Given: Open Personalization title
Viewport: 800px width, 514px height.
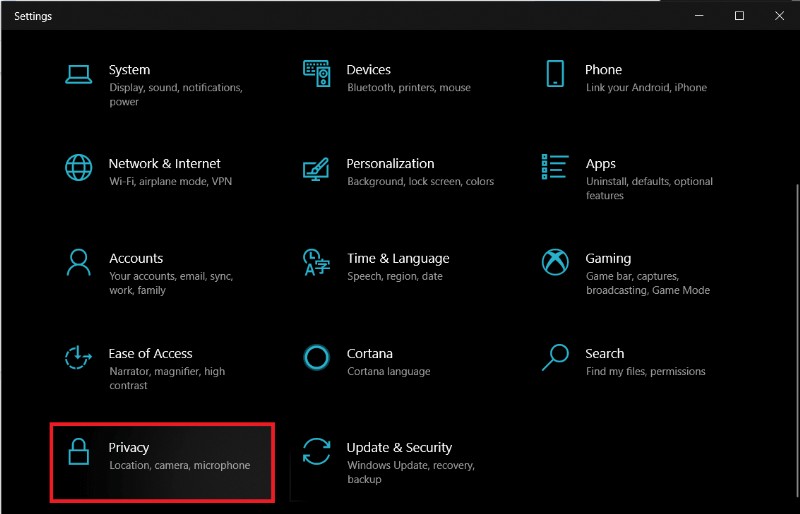Looking at the screenshot, I should pyautogui.click(x=390, y=164).
